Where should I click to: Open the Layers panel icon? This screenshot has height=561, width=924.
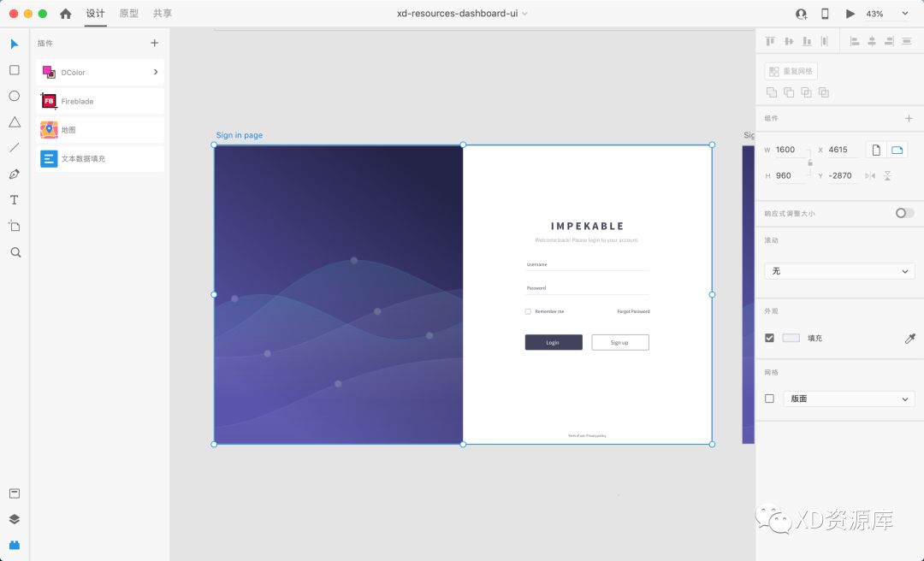pos(15,519)
